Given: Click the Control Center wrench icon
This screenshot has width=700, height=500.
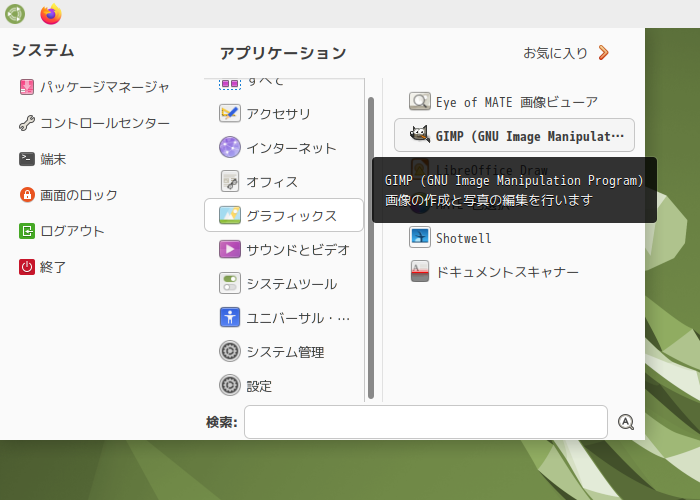Looking at the screenshot, I should click(27, 123).
